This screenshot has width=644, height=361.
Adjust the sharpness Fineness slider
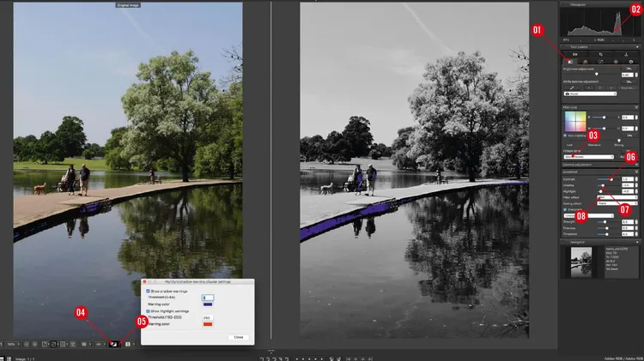[x=609, y=228]
